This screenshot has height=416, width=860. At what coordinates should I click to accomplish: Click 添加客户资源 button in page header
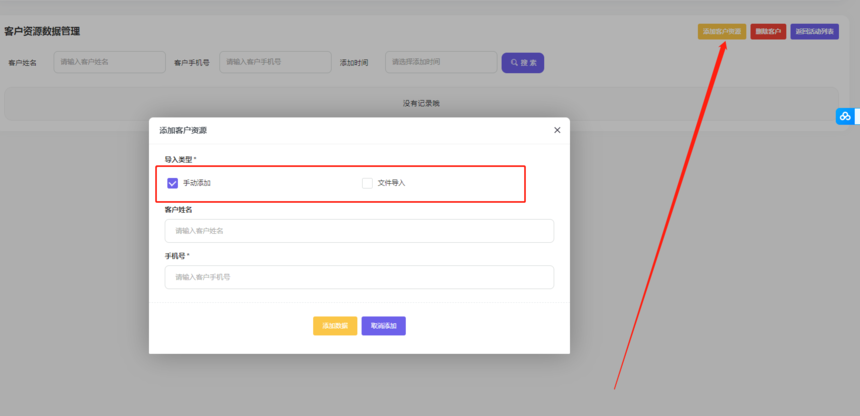722,32
